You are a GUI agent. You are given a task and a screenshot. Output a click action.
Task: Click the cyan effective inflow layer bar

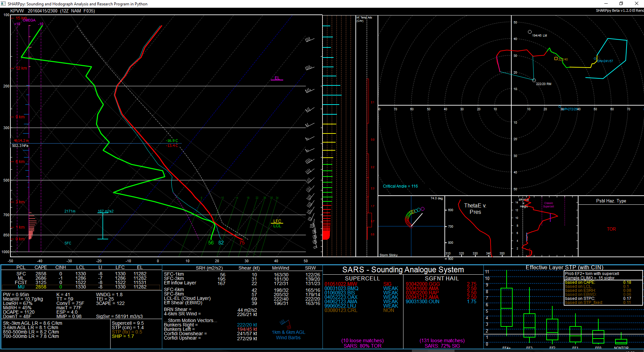(103, 226)
